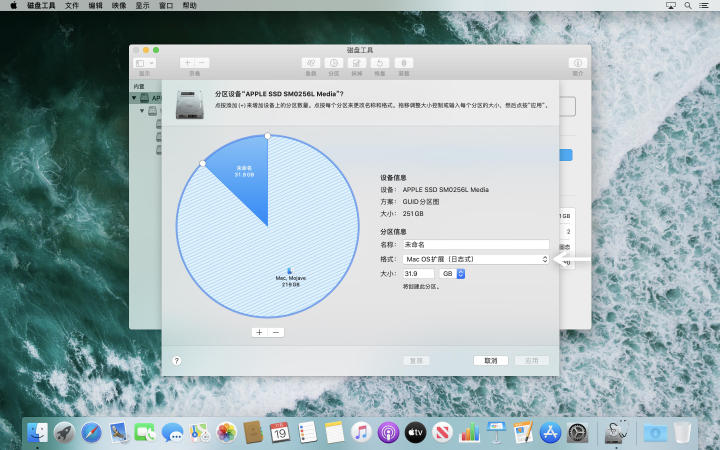Image resolution: width=720 pixels, height=450 pixels.
Task: Click the Mount (装载) toolbar icon
Action: [404, 63]
